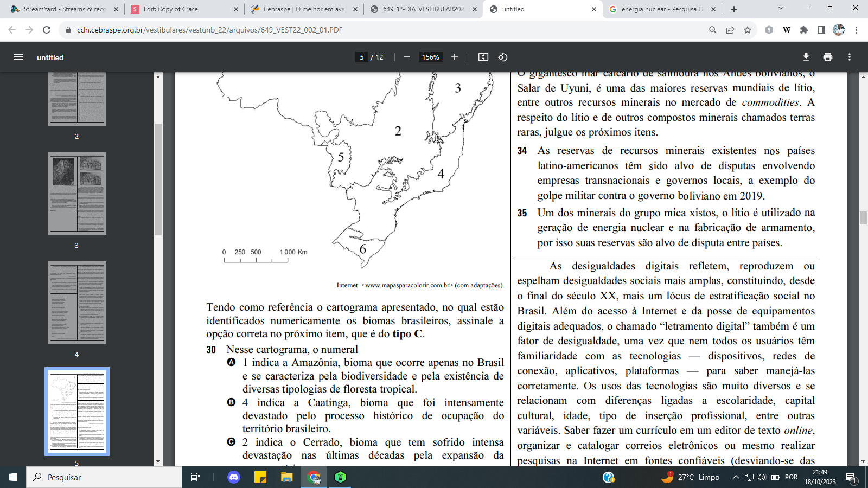Click the thumbnail panel scrollbar

(158, 179)
